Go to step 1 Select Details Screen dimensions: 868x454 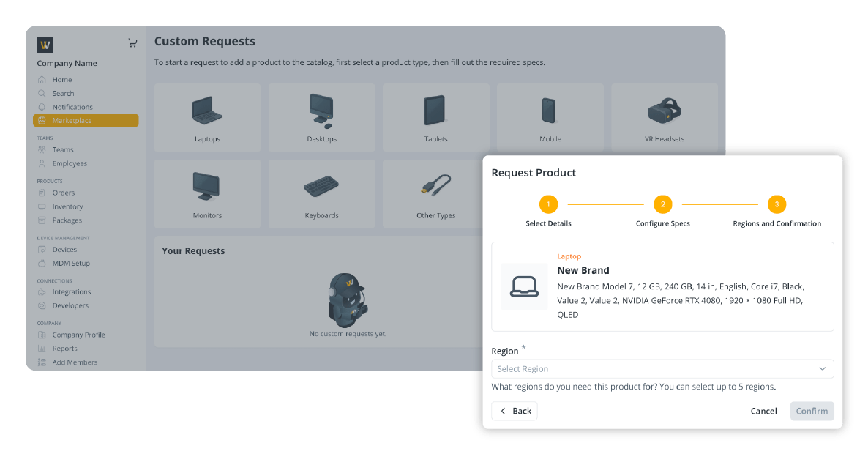[x=548, y=204]
